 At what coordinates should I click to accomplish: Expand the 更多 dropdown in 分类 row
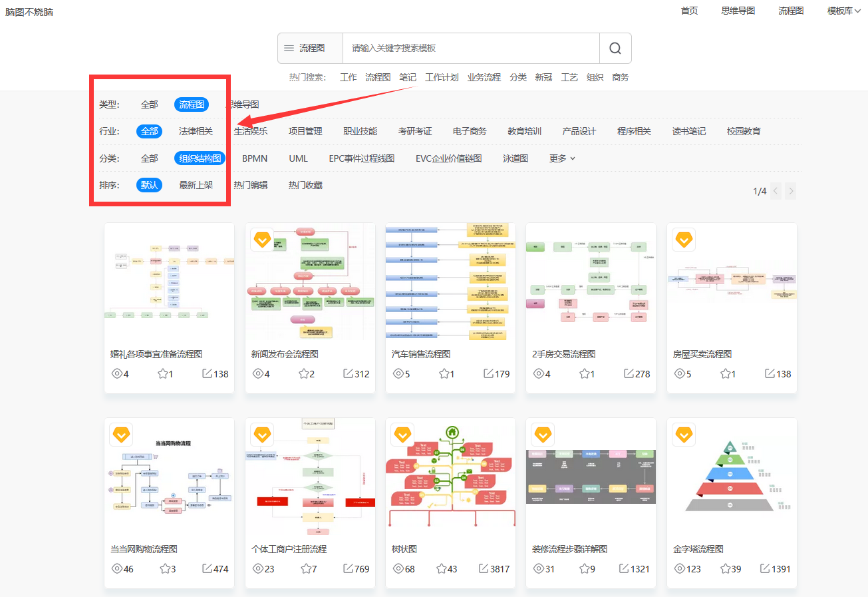tap(557, 158)
